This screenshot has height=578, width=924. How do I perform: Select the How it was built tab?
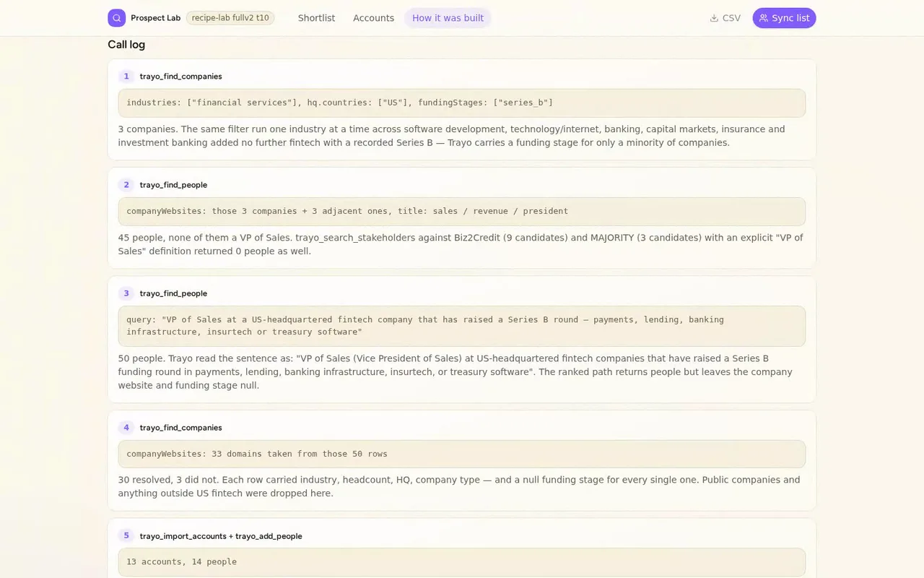(x=448, y=18)
